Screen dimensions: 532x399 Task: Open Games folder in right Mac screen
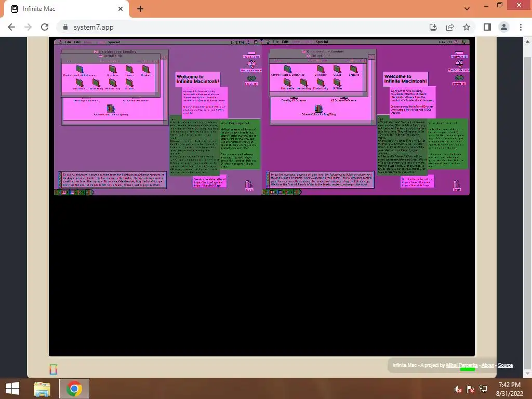click(337, 71)
